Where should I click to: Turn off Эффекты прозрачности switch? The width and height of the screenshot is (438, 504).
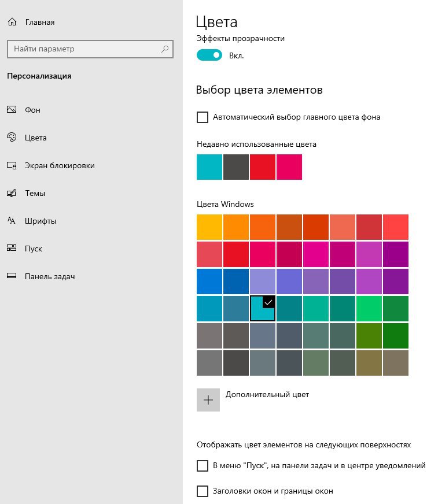[x=209, y=55]
